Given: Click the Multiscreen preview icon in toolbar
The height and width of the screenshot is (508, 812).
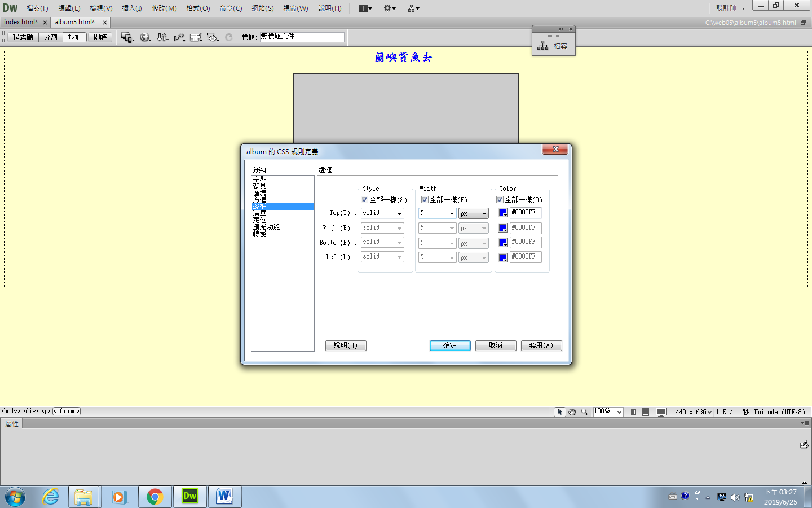Looking at the screenshot, I should pyautogui.click(x=127, y=37).
